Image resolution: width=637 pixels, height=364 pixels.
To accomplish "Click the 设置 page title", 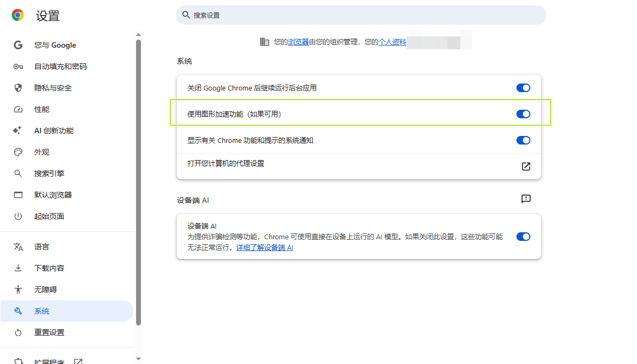I will [x=48, y=16].
